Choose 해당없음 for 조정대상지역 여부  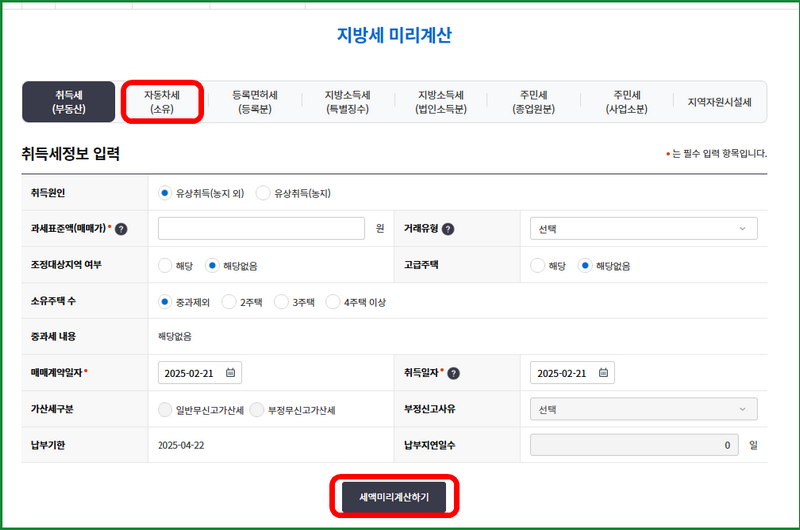(x=212, y=266)
